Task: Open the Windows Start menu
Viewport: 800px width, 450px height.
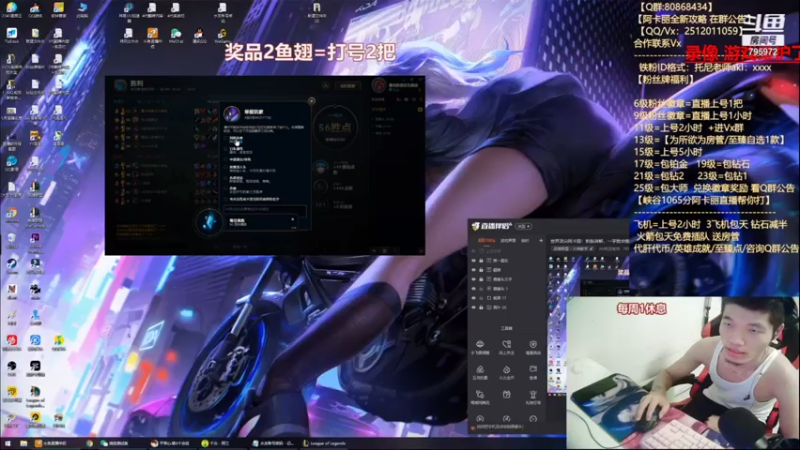Action: [7, 443]
